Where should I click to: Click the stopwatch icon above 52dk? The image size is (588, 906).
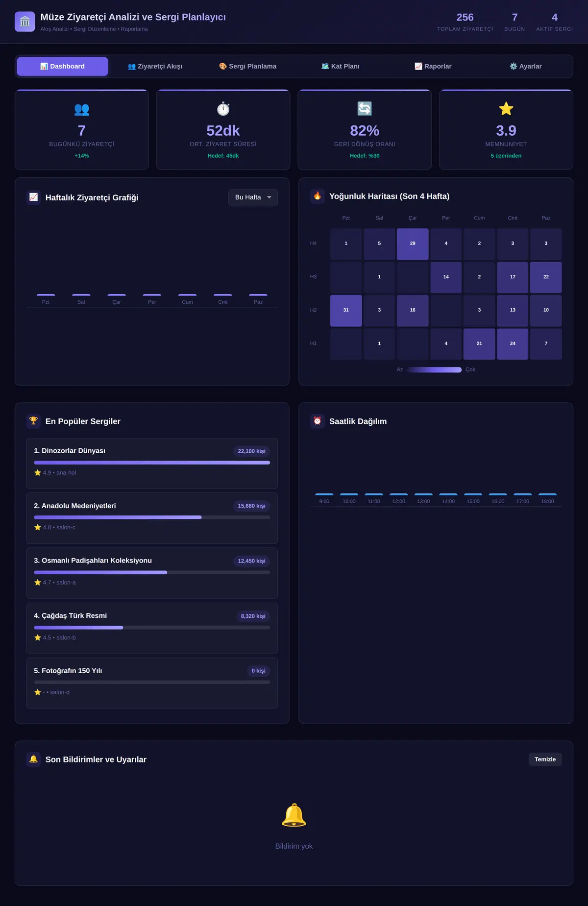223,109
